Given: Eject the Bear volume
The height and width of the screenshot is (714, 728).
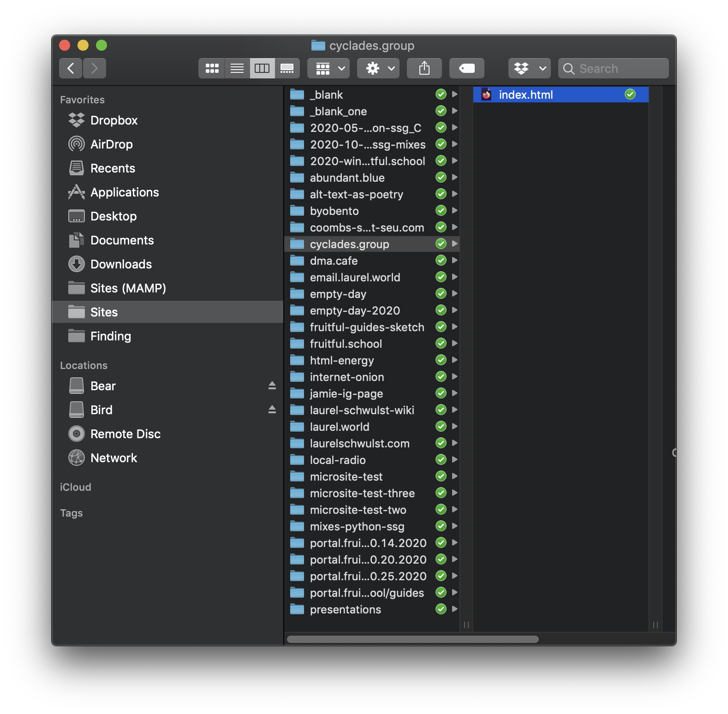Looking at the screenshot, I should (x=272, y=386).
